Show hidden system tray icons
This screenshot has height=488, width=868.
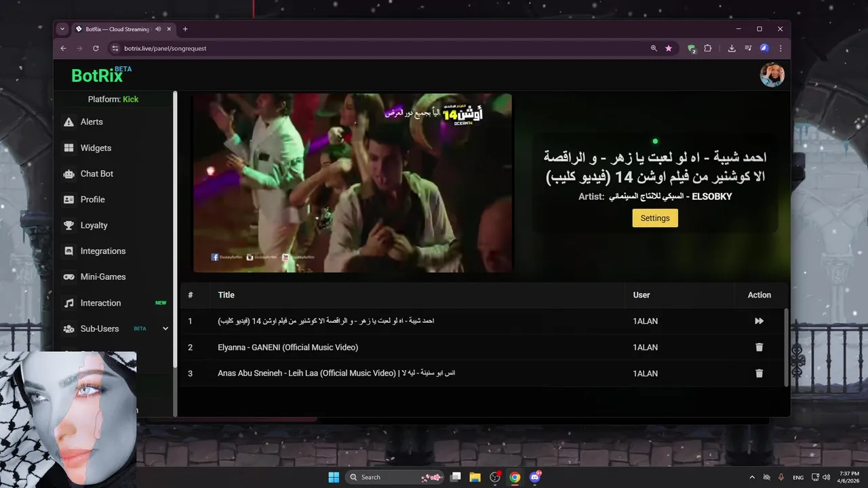coord(751,477)
